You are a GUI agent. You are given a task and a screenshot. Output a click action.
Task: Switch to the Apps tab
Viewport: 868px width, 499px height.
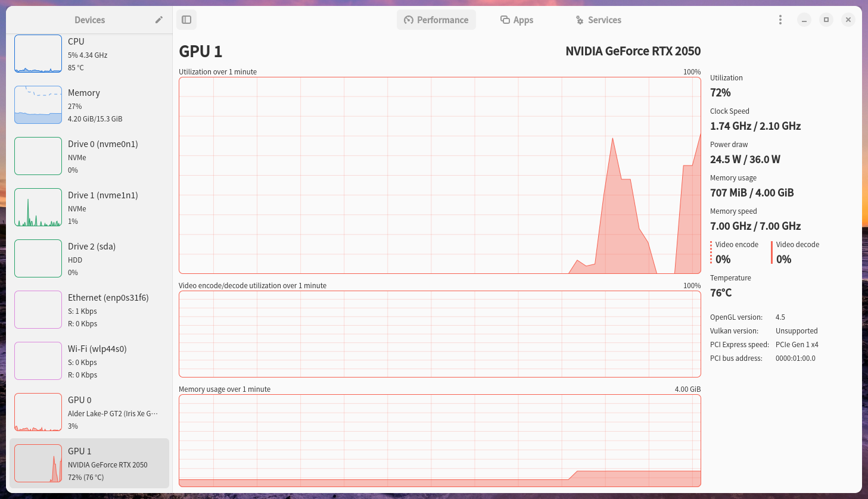point(517,20)
